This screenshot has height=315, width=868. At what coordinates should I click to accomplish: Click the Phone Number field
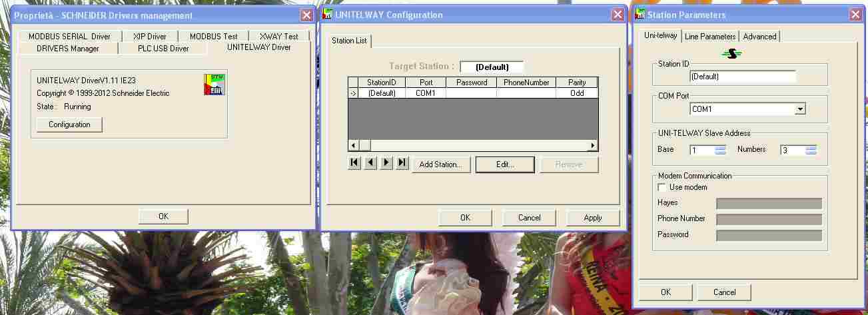coord(769,219)
